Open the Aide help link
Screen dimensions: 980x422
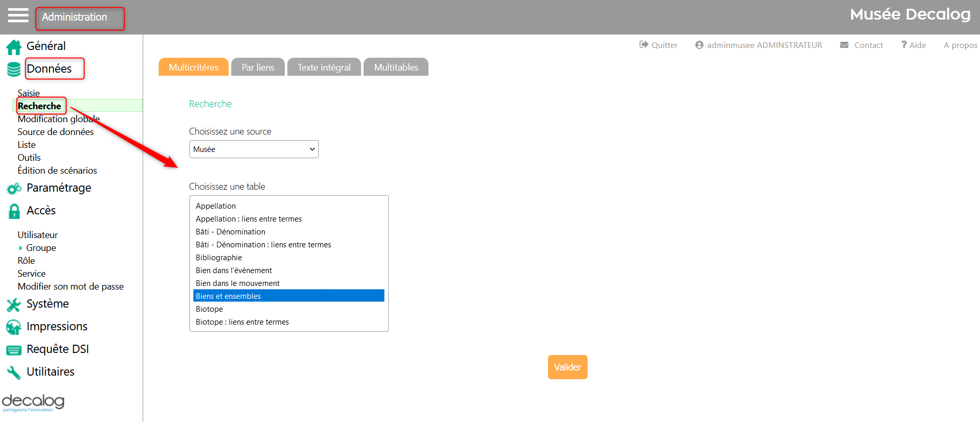[914, 45]
